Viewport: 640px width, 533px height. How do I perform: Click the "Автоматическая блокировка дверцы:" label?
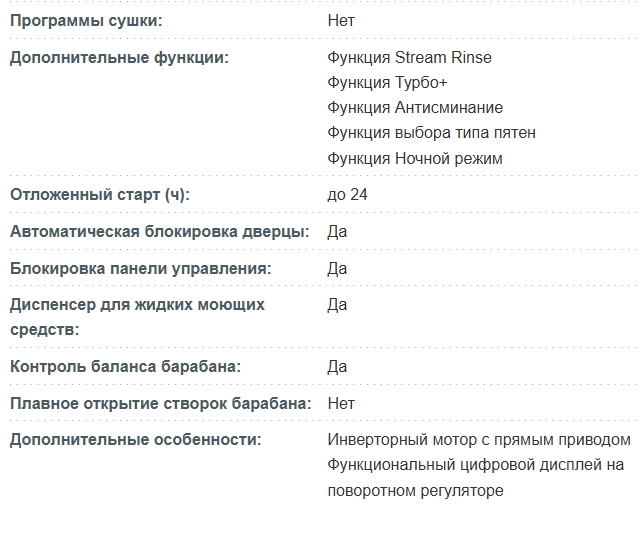point(159,231)
